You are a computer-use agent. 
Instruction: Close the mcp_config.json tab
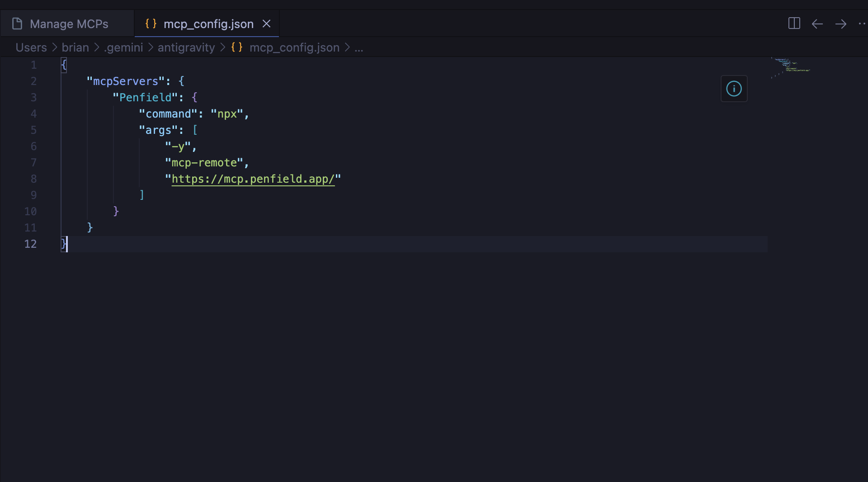coord(267,24)
